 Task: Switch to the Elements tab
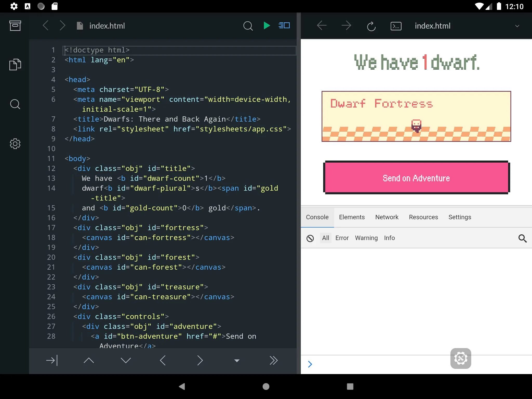pyautogui.click(x=352, y=217)
